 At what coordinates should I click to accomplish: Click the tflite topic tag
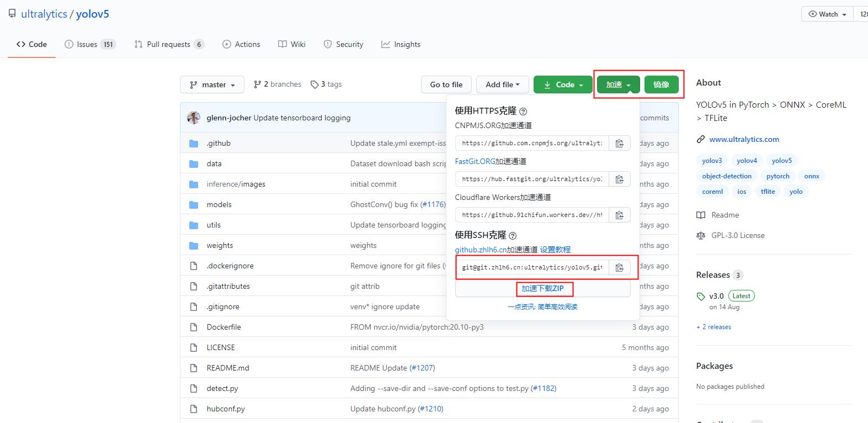tap(768, 192)
